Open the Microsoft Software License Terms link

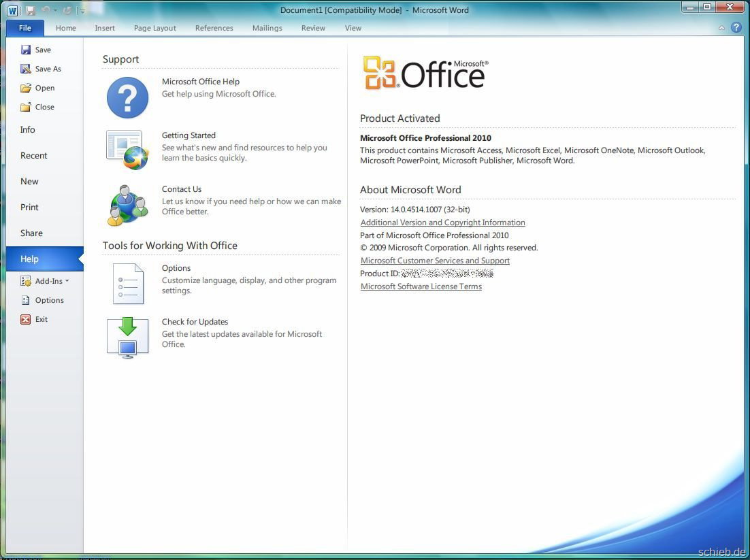coord(421,286)
